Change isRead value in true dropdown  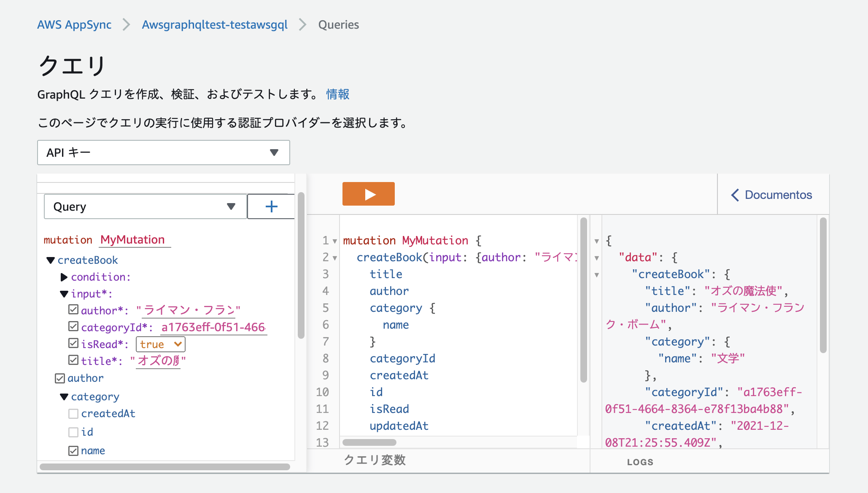[x=161, y=344]
